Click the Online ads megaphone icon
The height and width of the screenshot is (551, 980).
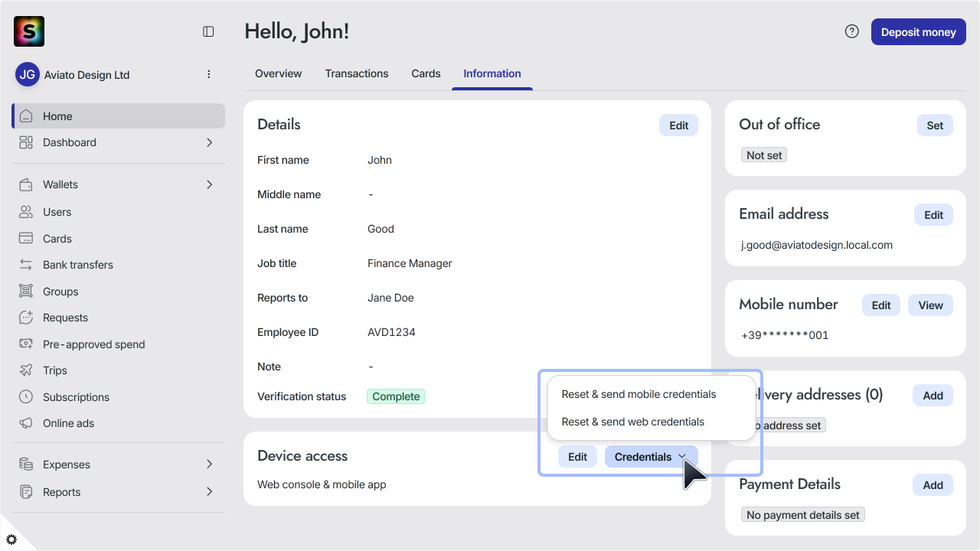(26, 423)
